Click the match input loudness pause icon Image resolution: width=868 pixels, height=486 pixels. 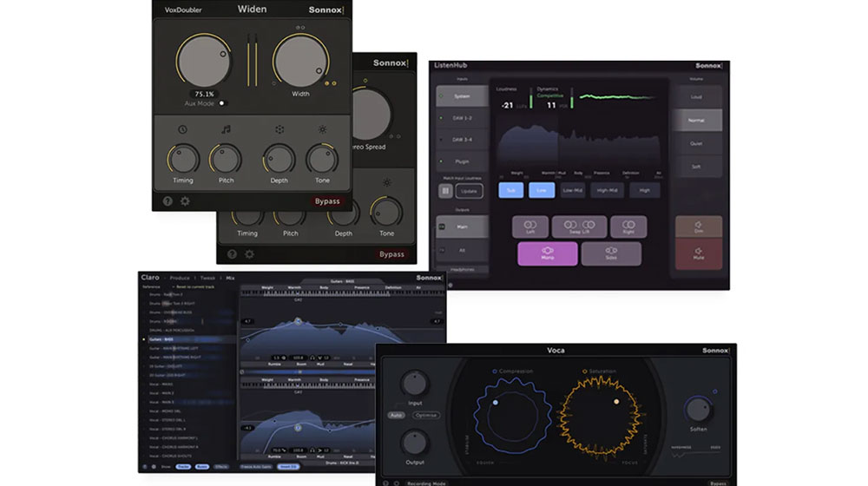click(x=445, y=191)
